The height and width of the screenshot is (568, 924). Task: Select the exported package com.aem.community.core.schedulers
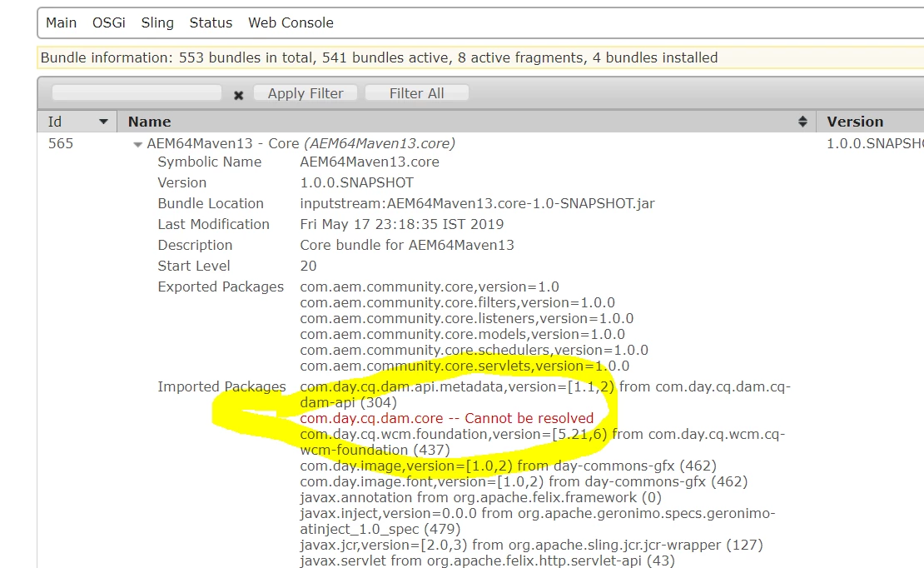click(474, 351)
